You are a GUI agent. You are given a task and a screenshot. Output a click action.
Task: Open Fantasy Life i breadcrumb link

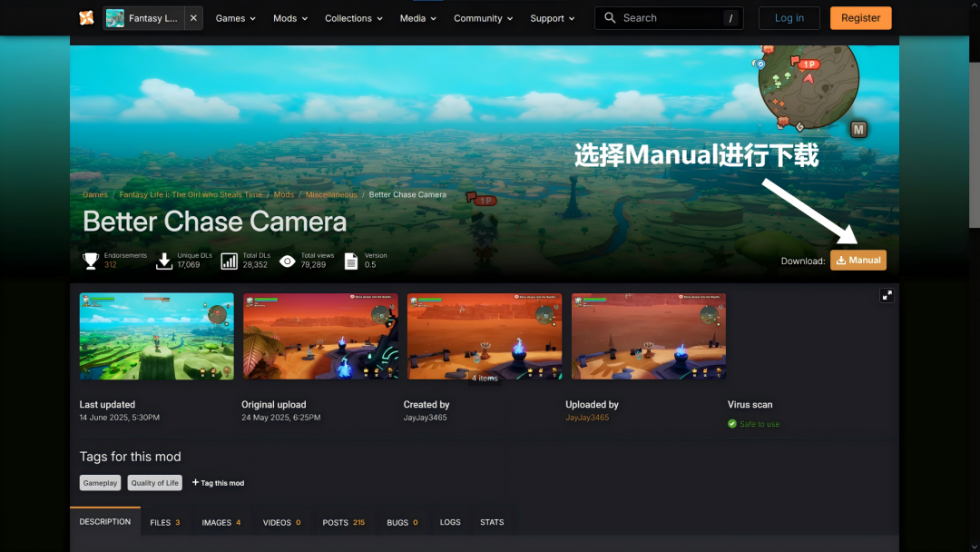[x=191, y=194]
